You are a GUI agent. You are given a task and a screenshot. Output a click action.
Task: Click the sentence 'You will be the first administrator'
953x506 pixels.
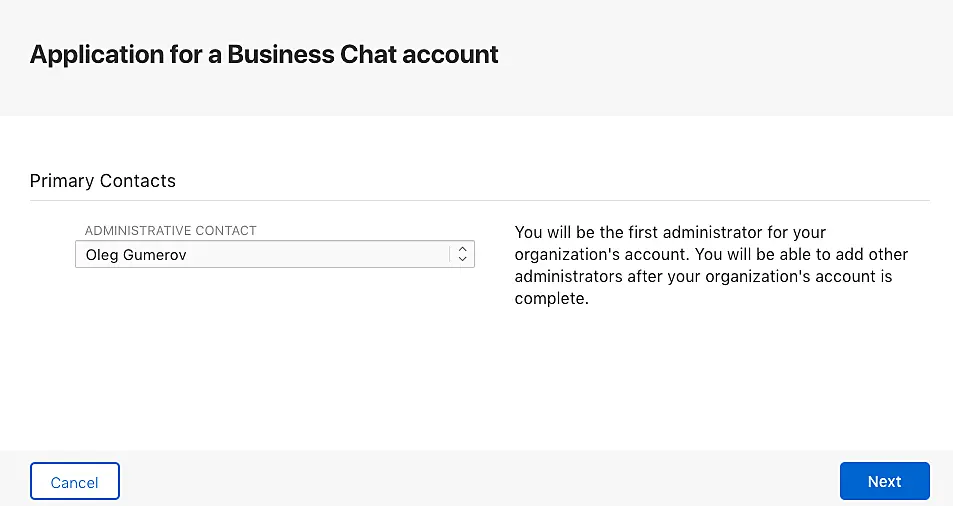650,232
